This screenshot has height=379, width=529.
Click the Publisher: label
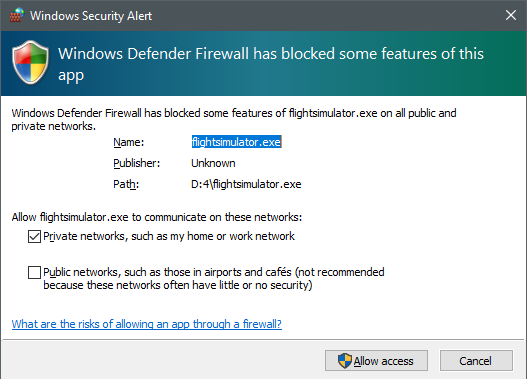point(137,163)
